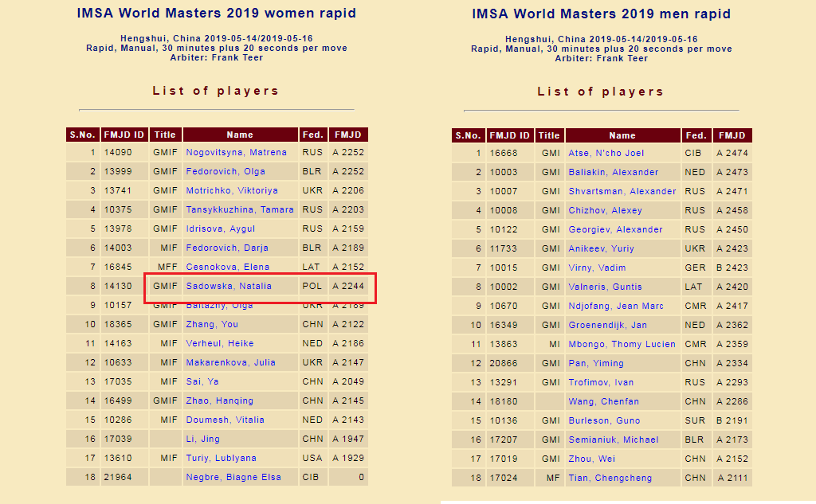The width and height of the screenshot is (816, 504).
Task: Click the Zhou, Wei link
Action: coord(592,459)
